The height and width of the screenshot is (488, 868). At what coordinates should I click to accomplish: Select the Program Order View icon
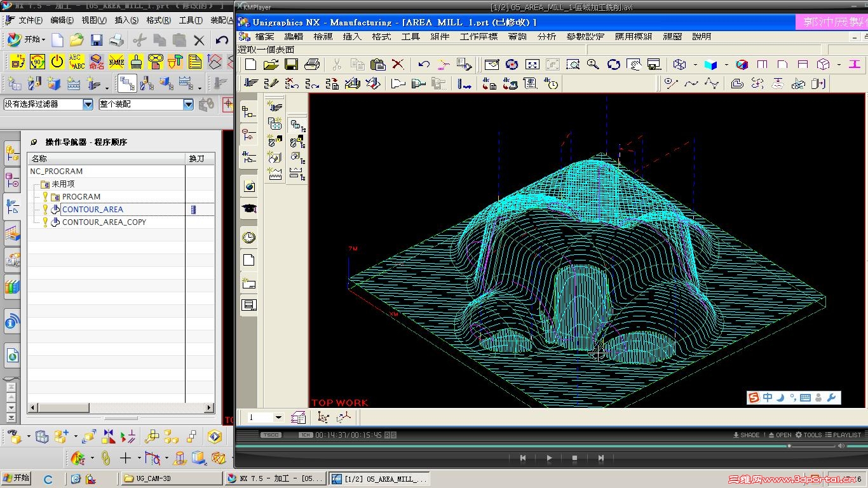click(127, 83)
